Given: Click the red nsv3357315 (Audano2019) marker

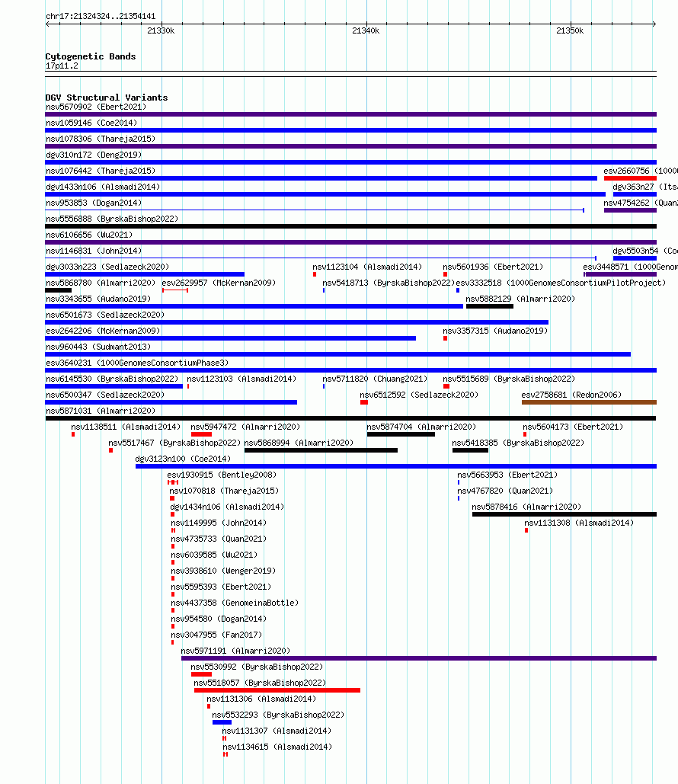Looking at the screenshot, I should coord(445,338).
